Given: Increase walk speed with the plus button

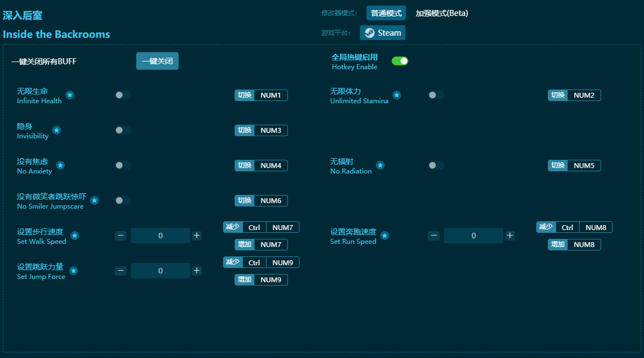Looking at the screenshot, I should (197, 236).
